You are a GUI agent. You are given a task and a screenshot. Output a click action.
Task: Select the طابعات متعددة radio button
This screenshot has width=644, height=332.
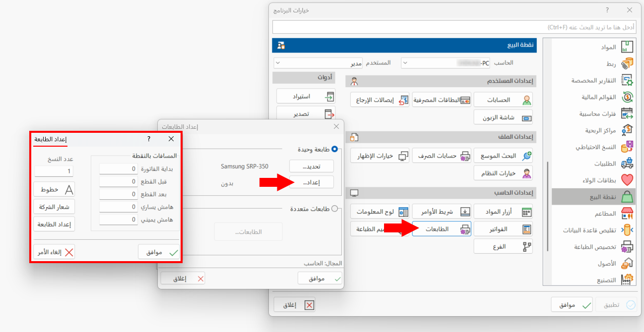point(335,209)
